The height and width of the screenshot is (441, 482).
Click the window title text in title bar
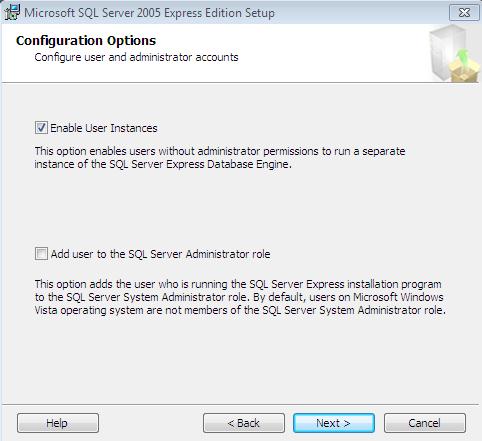point(149,13)
